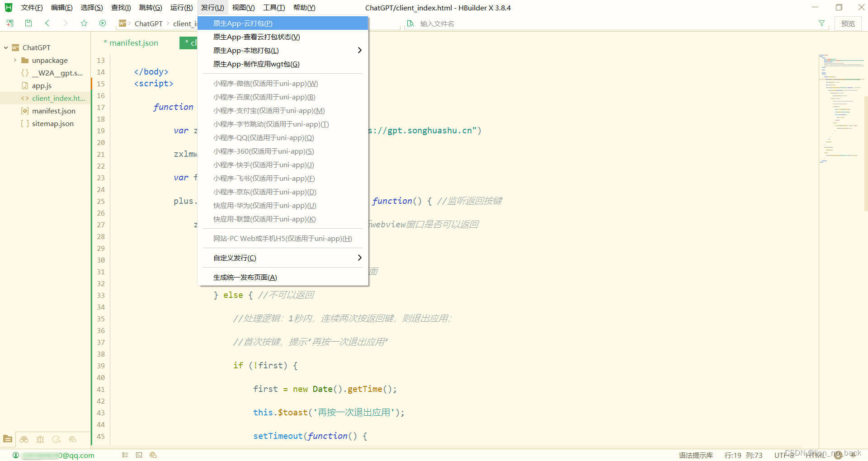Viewport: 868px width, 461px height.
Task: Click the qq.com account email in status bar
Action: [x=58, y=455]
